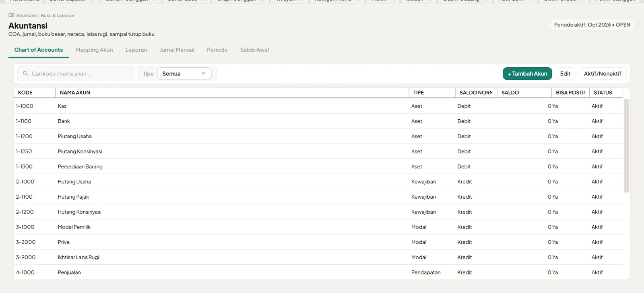Click the Kewajiban type in the Hutang Usaha row
This screenshot has width=644, height=293.
click(423, 182)
